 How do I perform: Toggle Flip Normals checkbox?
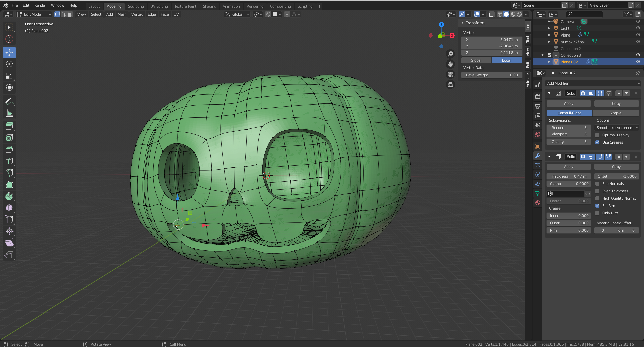click(x=597, y=184)
